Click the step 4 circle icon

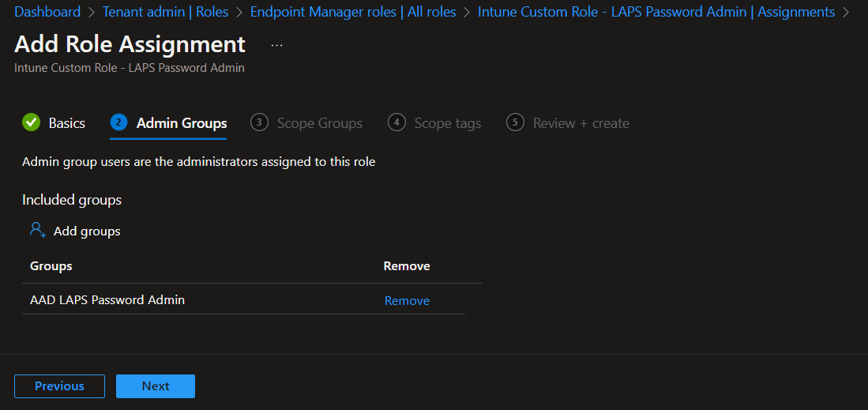click(396, 122)
